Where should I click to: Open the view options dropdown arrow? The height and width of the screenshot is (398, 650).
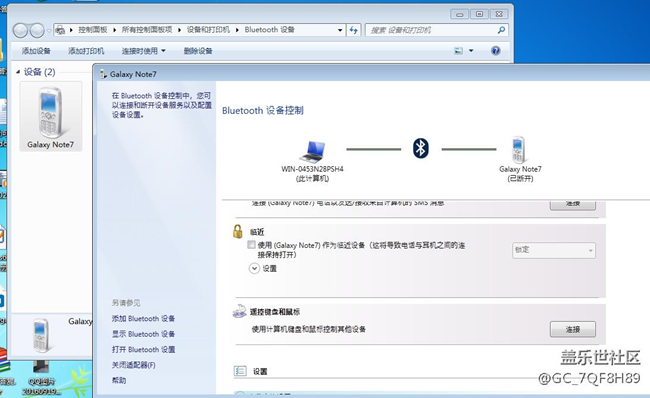(x=471, y=51)
